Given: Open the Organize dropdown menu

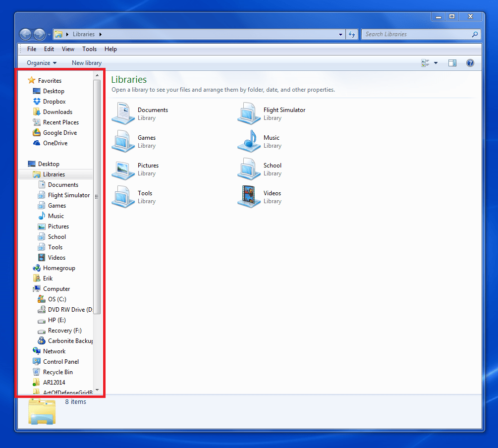Looking at the screenshot, I should [40, 63].
